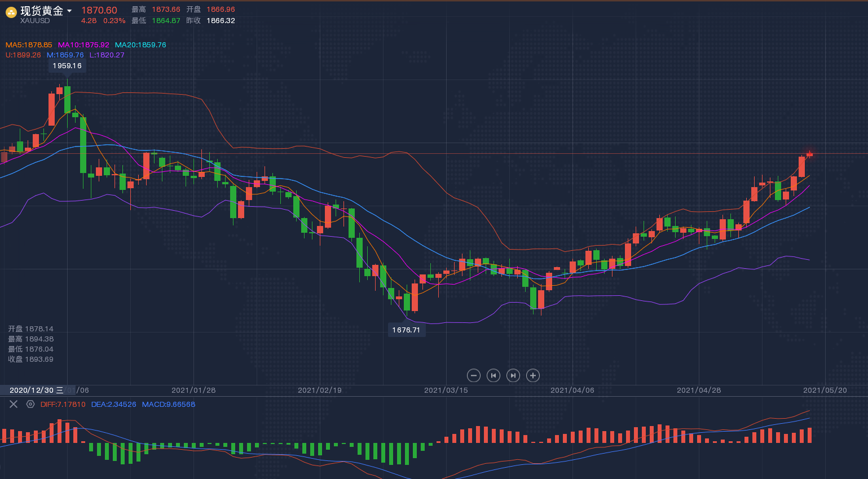This screenshot has height=479, width=868.
Task: Click the latest candlestick with red dot
Action: click(809, 154)
